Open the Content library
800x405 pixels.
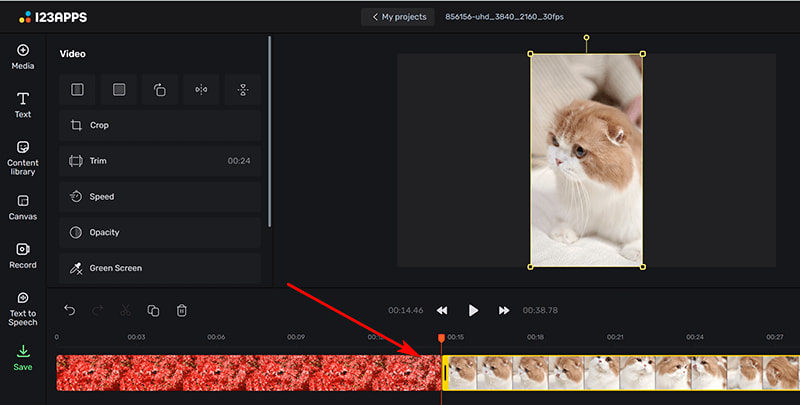tap(22, 158)
